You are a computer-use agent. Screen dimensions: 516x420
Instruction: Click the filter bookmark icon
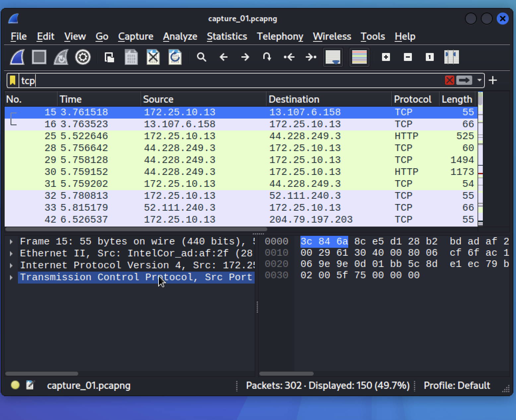point(13,80)
